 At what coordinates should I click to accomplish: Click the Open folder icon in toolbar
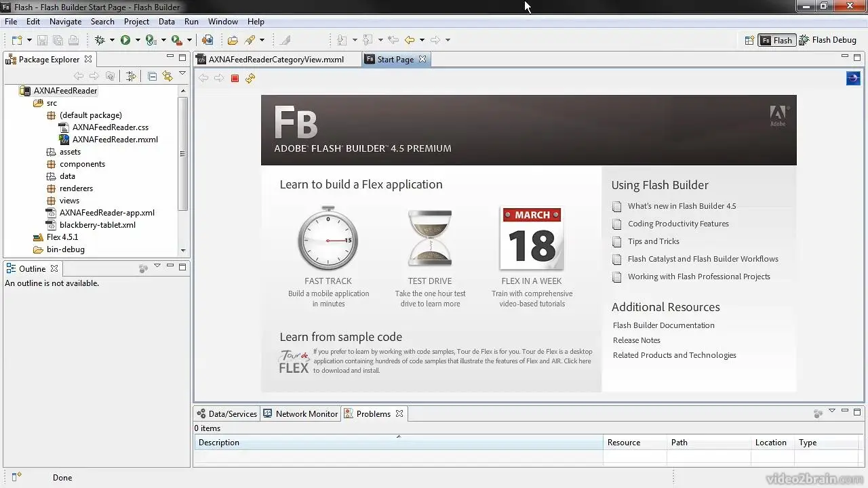point(233,40)
